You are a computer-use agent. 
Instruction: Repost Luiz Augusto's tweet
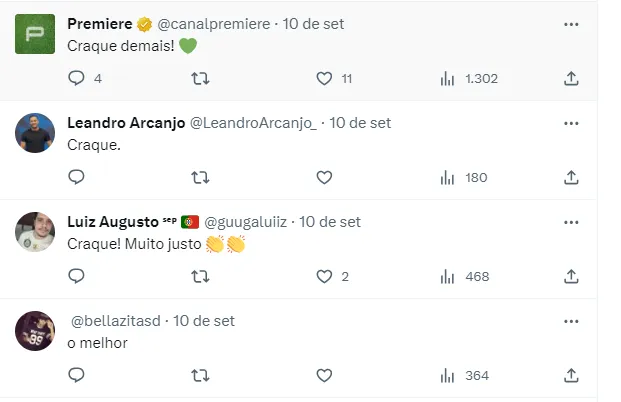[200, 276]
